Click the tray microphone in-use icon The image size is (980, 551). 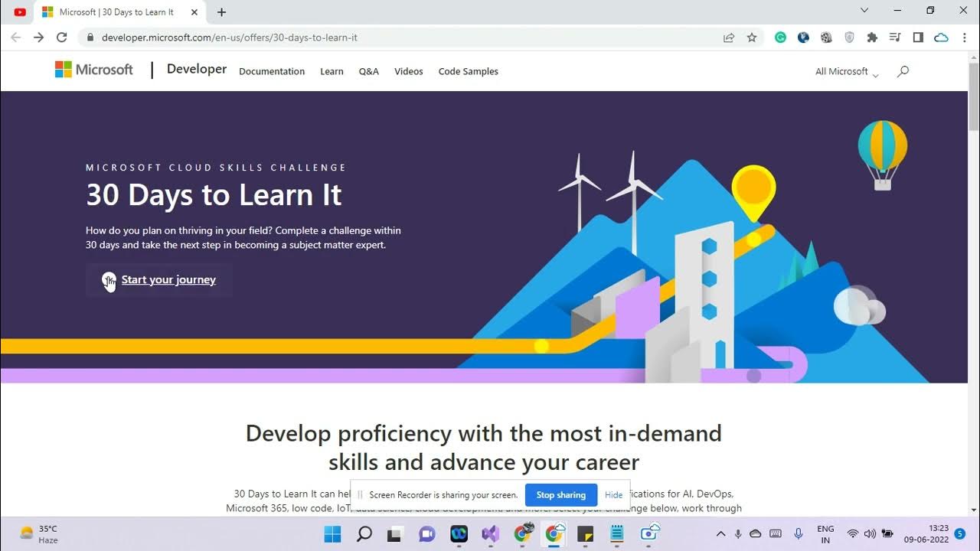(x=738, y=533)
